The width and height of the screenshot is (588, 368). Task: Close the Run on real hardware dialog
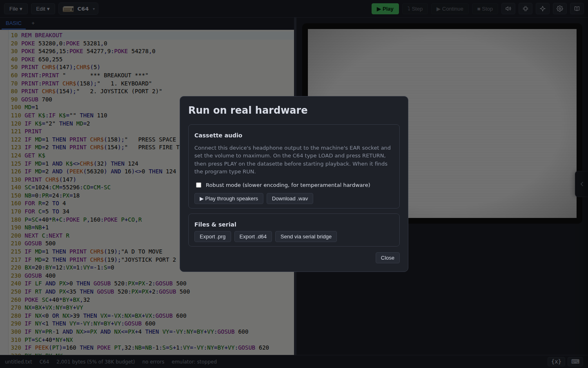pyautogui.click(x=388, y=258)
